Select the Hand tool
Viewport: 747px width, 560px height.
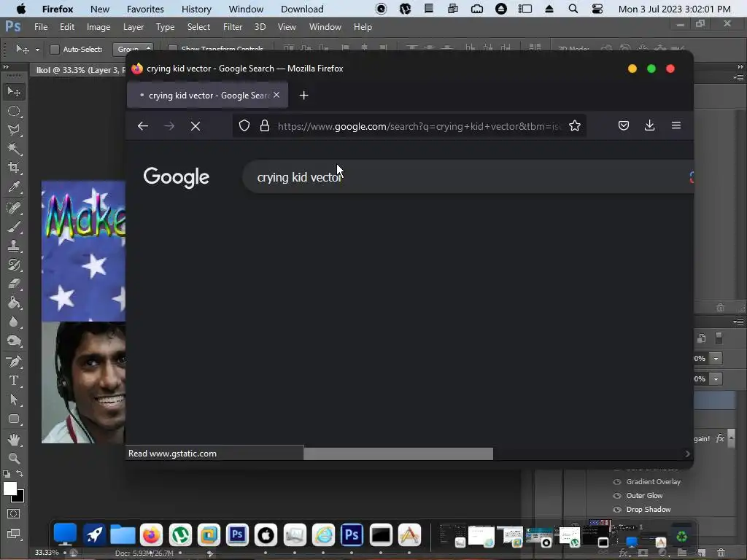[14, 440]
